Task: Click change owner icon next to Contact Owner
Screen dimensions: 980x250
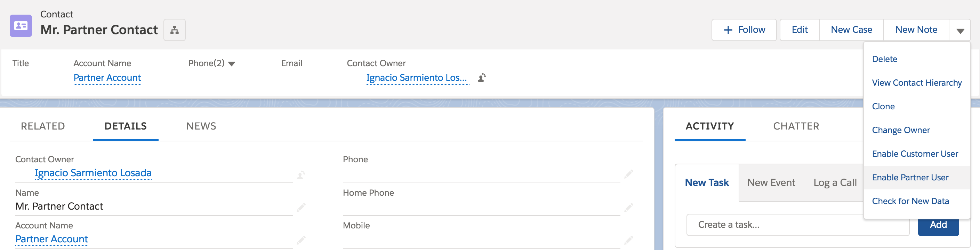Action: (482, 78)
